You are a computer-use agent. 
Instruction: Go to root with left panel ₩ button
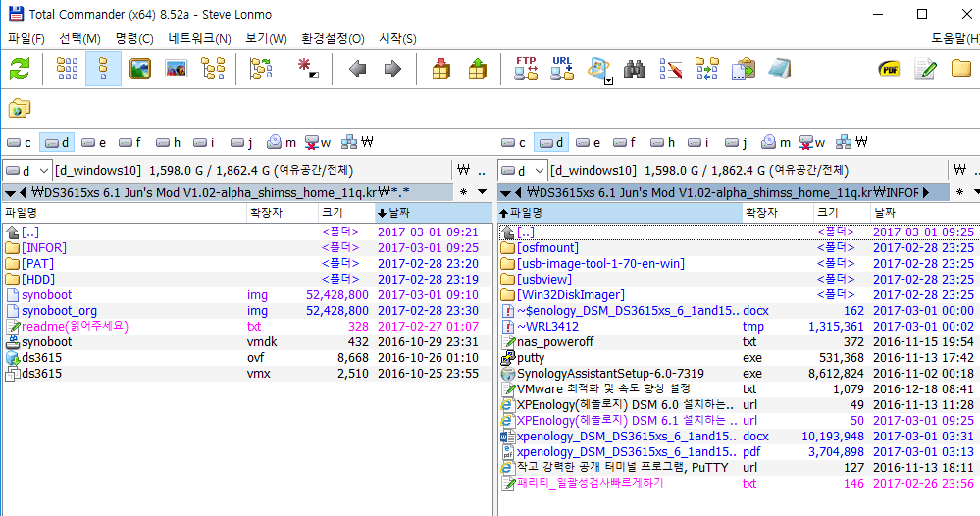pyautogui.click(x=463, y=170)
